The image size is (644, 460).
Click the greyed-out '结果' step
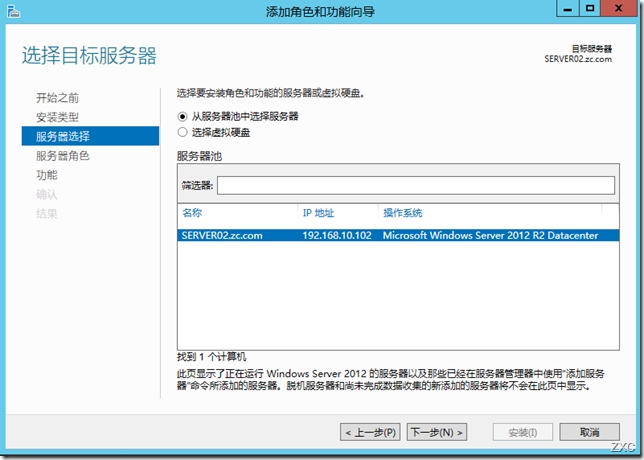[47, 214]
